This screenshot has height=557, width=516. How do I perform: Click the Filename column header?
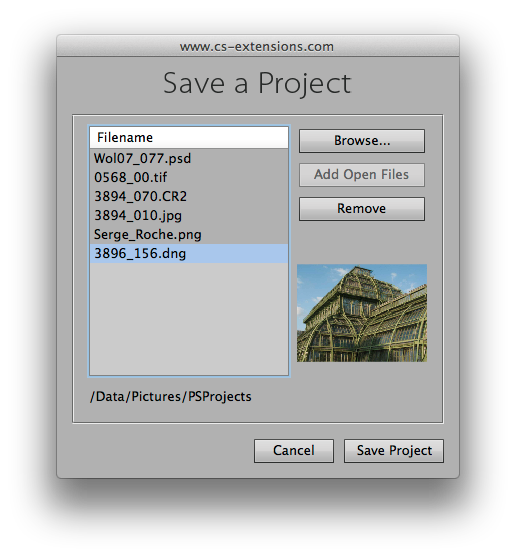[x=189, y=137]
